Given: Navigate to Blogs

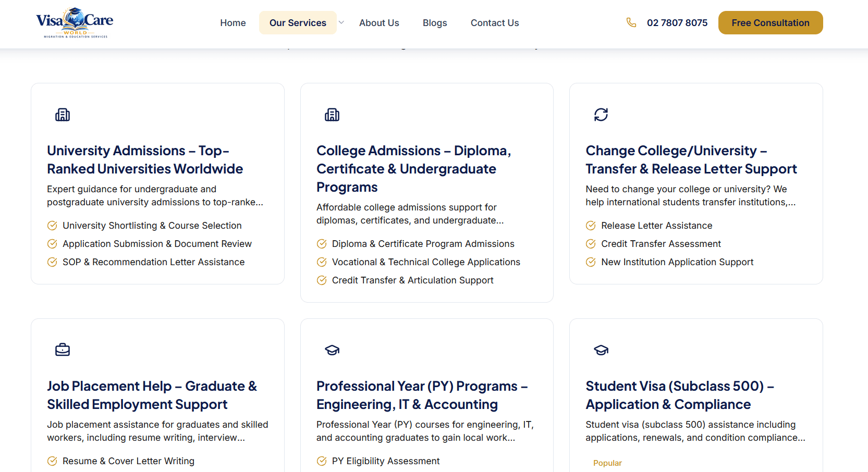Looking at the screenshot, I should 435,23.
